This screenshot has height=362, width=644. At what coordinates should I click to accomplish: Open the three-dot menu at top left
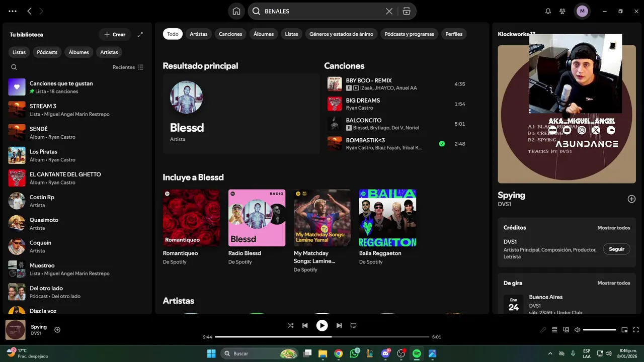(13, 11)
